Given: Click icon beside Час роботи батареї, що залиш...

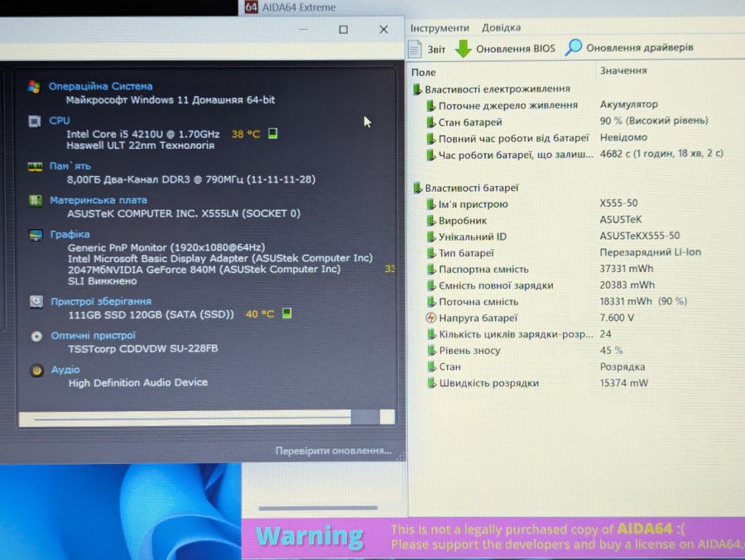Looking at the screenshot, I should 430,155.
